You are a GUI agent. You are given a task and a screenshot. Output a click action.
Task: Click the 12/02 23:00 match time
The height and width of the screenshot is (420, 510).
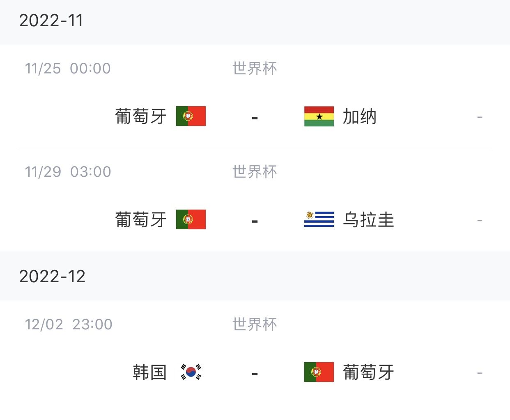click(x=69, y=324)
